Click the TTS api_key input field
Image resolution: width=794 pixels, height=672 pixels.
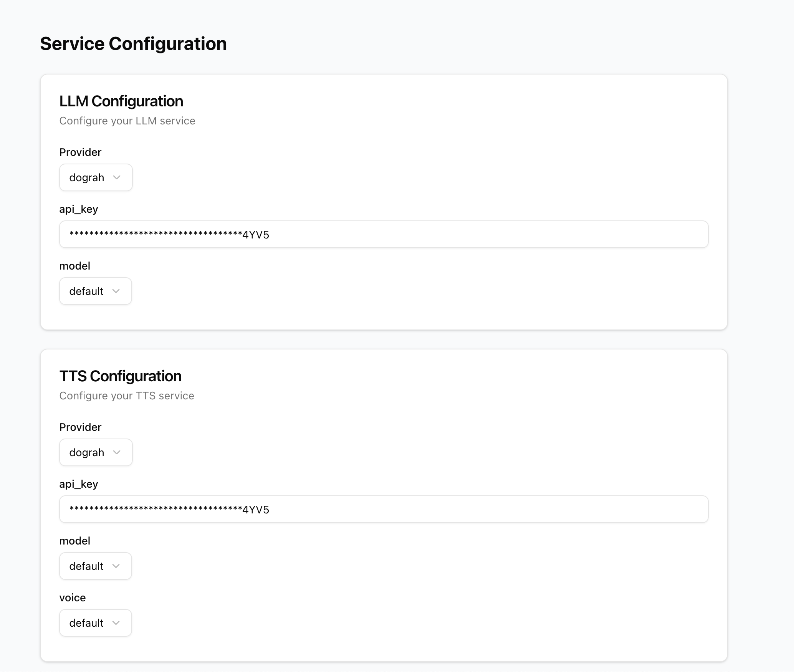point(383,509)
